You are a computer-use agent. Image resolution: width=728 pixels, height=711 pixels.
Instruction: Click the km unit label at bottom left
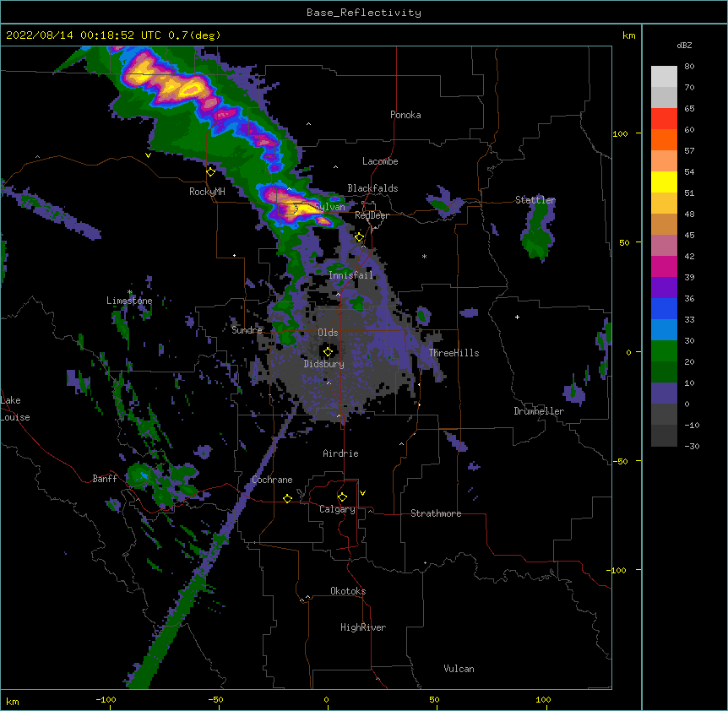pos(13,702)
